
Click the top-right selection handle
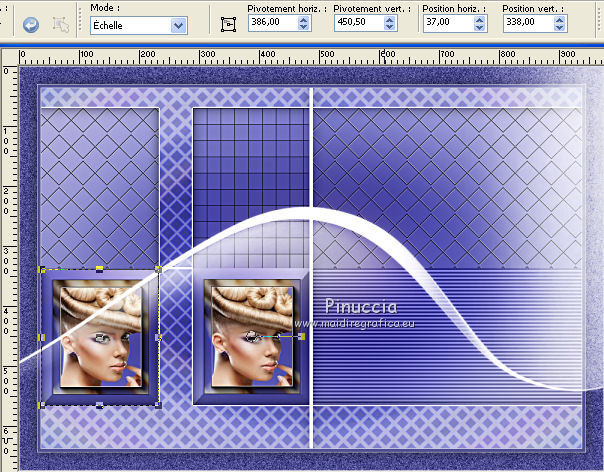(158, 269)
